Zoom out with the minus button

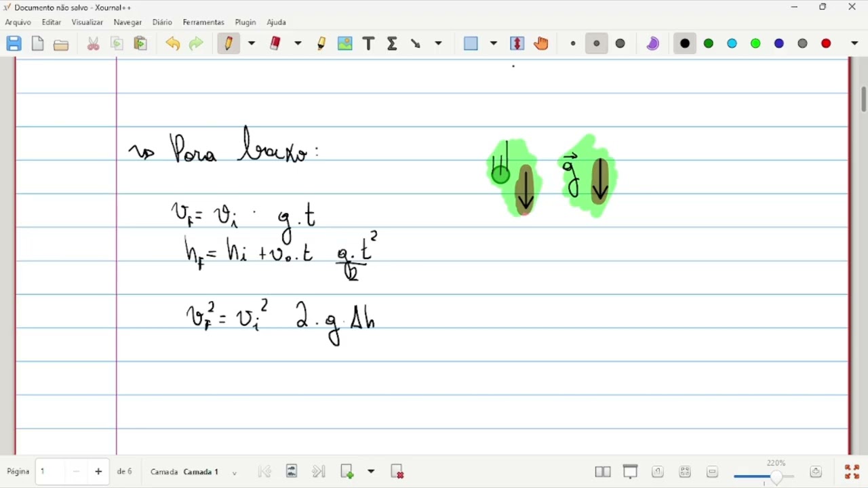(712, 472)
